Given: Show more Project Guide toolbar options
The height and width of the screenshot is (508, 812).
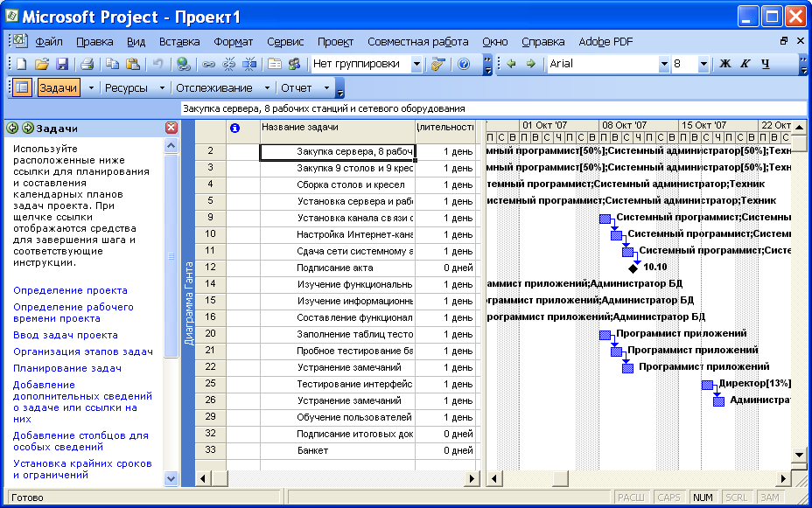Looking at the screenshot, I should (x=339, y=88).
